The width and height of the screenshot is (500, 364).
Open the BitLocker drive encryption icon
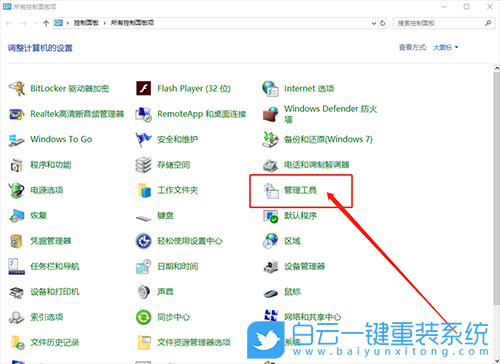[16, 89]
